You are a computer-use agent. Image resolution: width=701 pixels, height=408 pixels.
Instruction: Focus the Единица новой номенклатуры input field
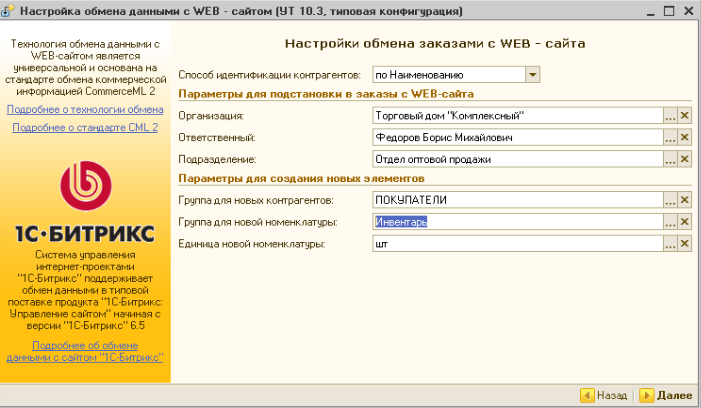(515, 242)
